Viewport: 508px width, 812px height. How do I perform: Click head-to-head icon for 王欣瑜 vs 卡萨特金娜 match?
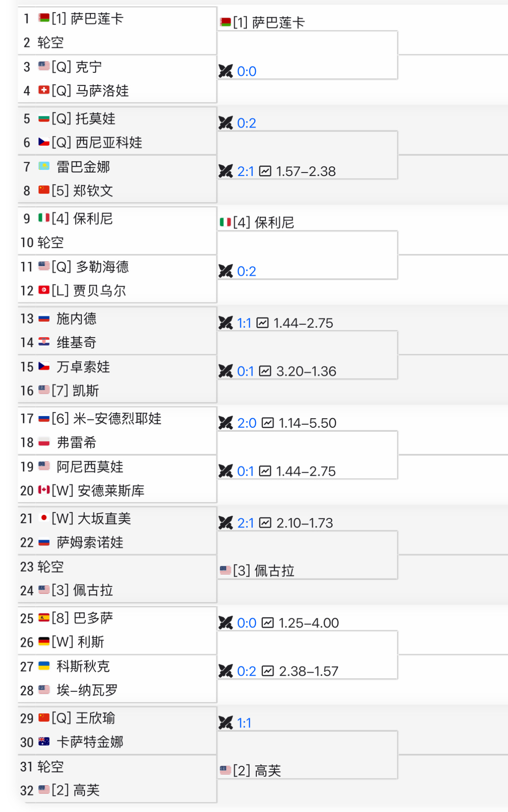pos(225,723)
